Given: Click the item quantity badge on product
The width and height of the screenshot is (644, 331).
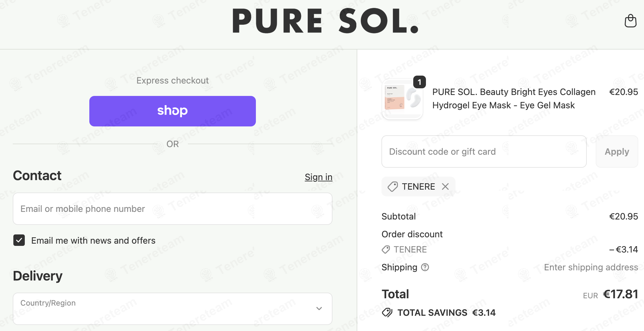Looking at the screenshot, I should click(x=419, y=82).
